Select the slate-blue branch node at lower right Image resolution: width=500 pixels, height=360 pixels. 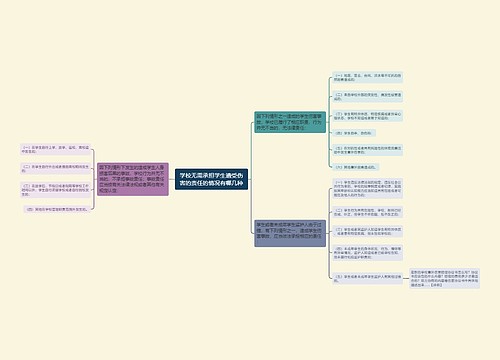290,233
